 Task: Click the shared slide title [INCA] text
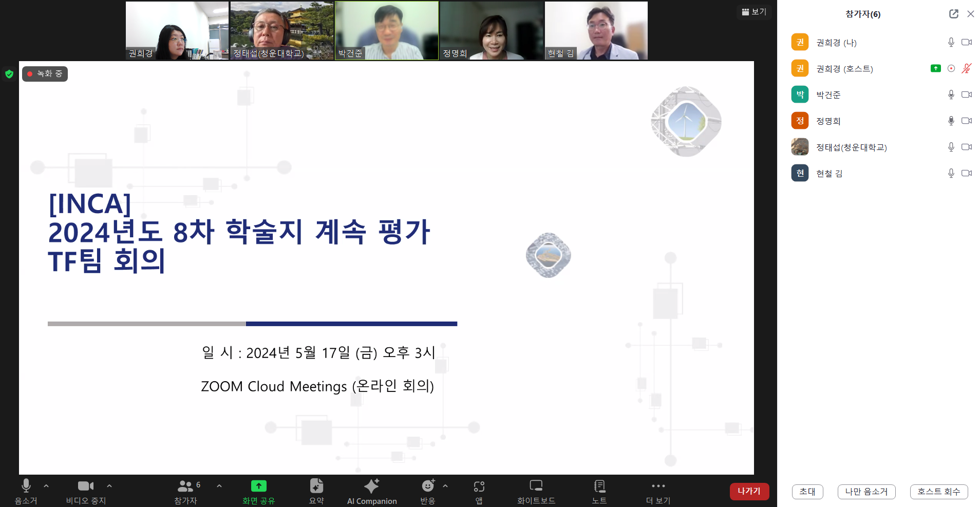90,203
